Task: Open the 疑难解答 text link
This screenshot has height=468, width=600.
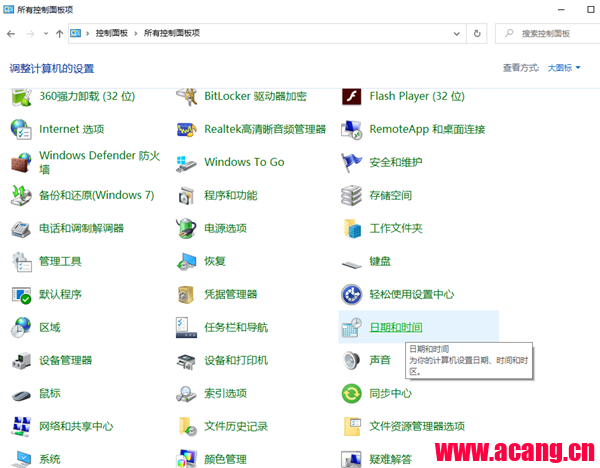Action: (390, 459)
